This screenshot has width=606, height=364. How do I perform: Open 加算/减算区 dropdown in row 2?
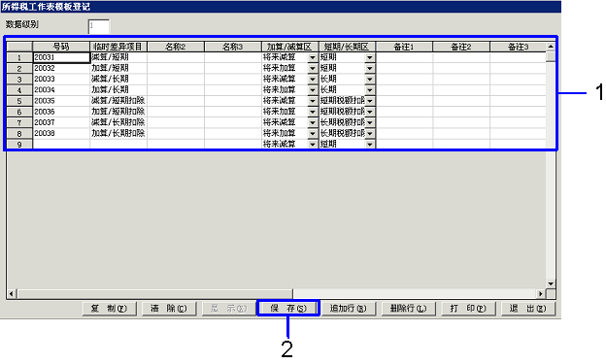click(x=313, y=68)
